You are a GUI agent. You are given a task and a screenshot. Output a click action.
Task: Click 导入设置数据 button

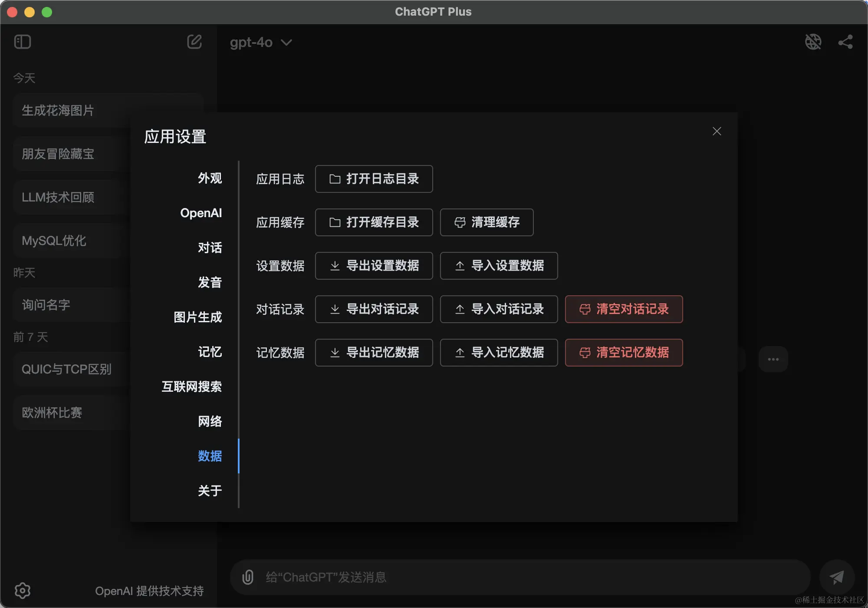coord(499,266)
